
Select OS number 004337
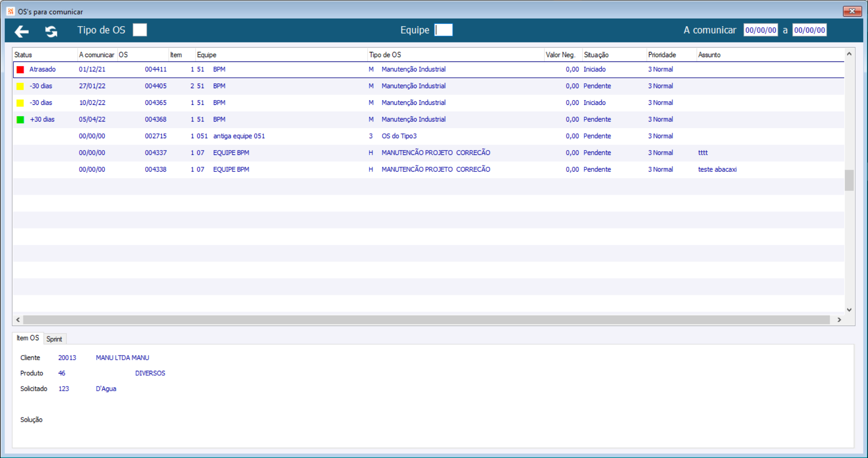(156, 153)
